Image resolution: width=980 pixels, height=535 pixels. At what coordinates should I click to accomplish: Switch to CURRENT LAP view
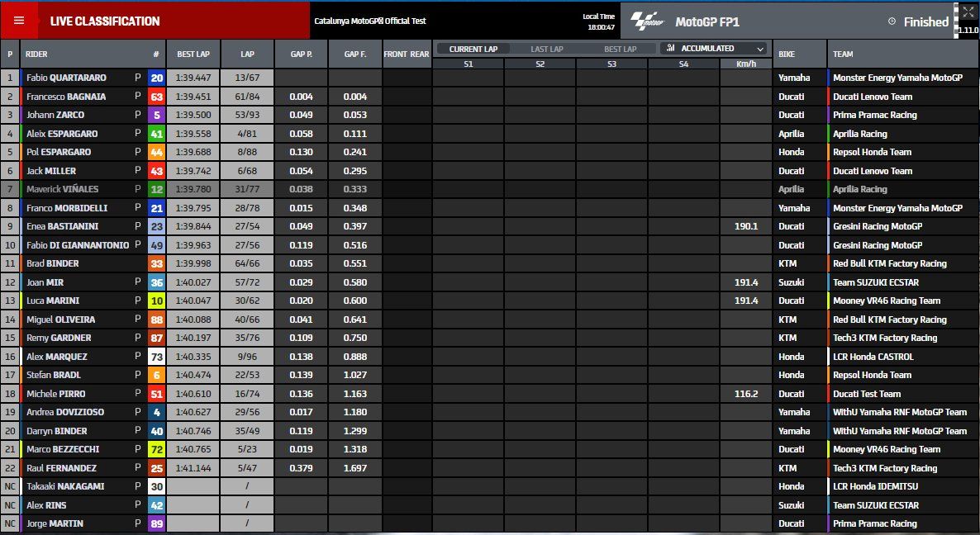[473, 49]
